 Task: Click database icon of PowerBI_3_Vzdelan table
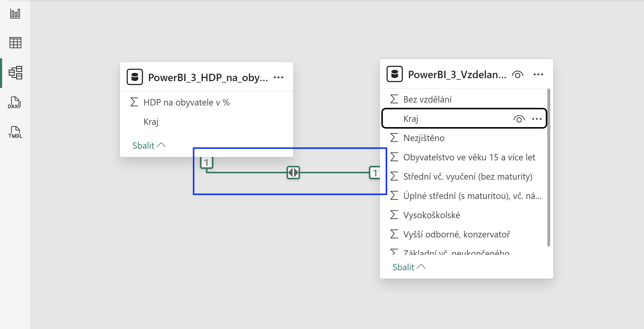[394, 74]
